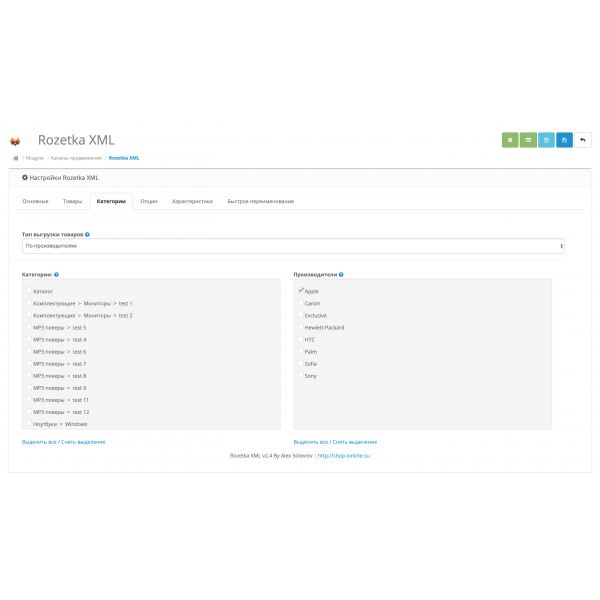Screen dimensions: 600x600
Task: Check Комплектующие > Мониторы > test 1 checkbox
Action: pyautogui.click(x=29, y=303)
